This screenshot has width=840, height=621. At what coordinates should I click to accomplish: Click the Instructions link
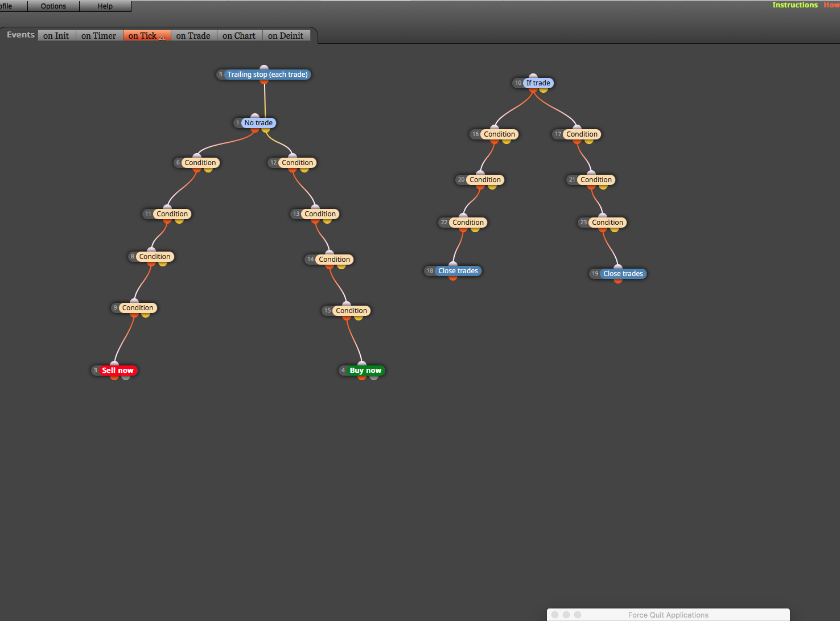[795, 5]
